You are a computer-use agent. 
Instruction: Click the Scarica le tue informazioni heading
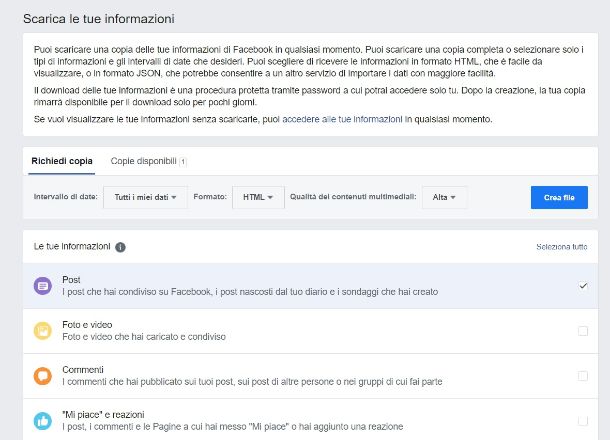[x=99, y=19]
